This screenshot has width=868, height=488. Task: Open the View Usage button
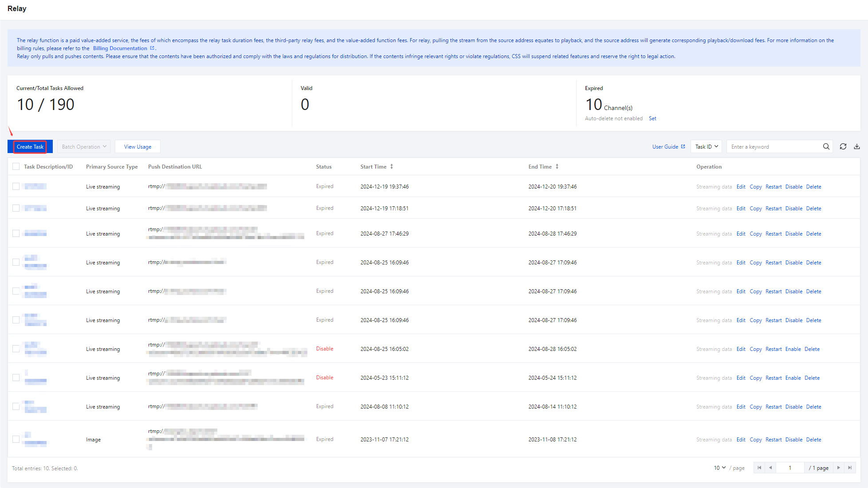pos(137,147)
